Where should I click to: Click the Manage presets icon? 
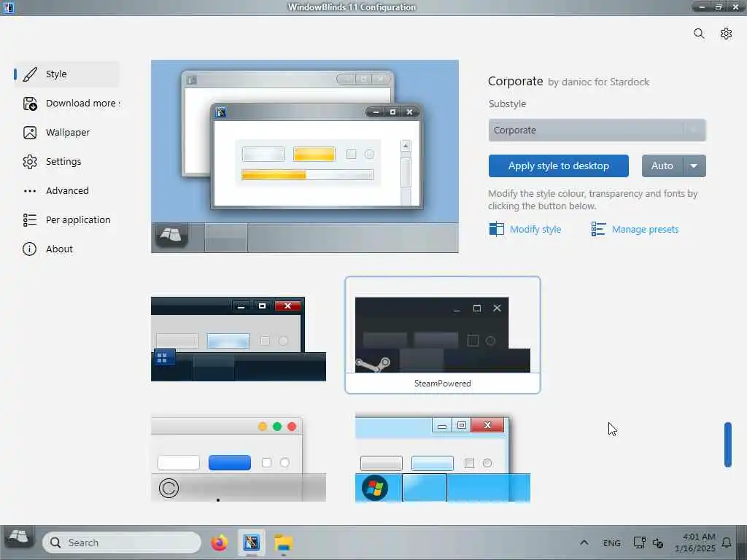(598, 229)
